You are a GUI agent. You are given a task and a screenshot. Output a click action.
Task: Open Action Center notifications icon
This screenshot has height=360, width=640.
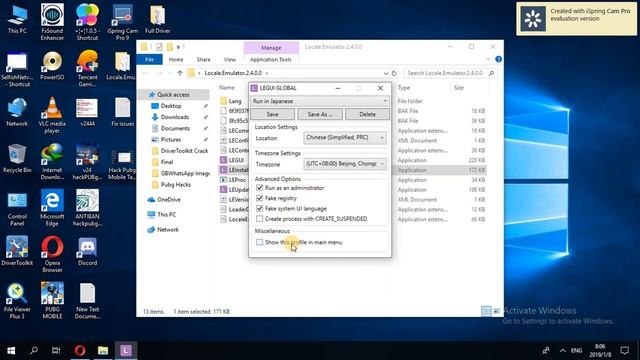(624, 350)
